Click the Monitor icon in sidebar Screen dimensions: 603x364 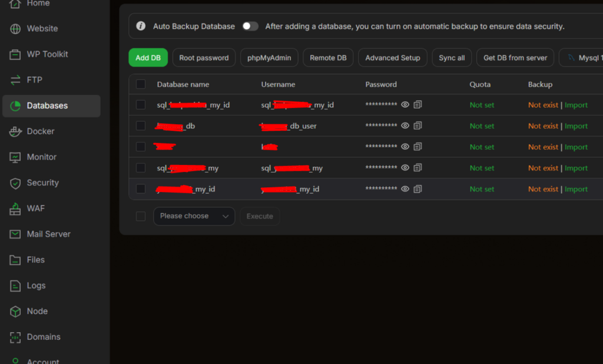[15, 157]
